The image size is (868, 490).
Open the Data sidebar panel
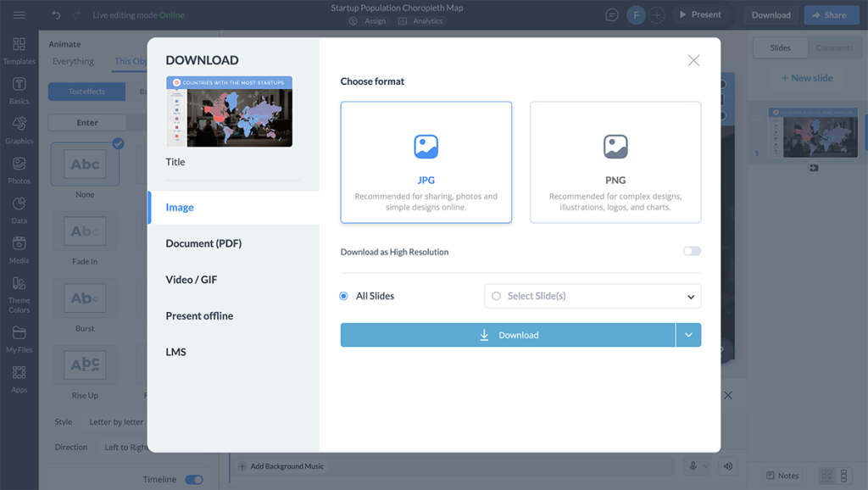click(x=19, y=209)
